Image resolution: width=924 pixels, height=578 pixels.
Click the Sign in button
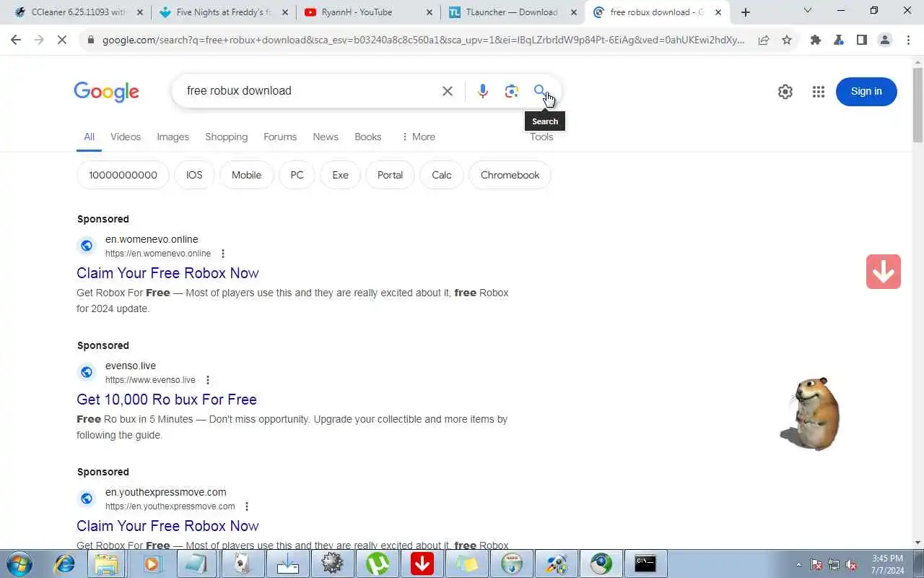point(866,91)
